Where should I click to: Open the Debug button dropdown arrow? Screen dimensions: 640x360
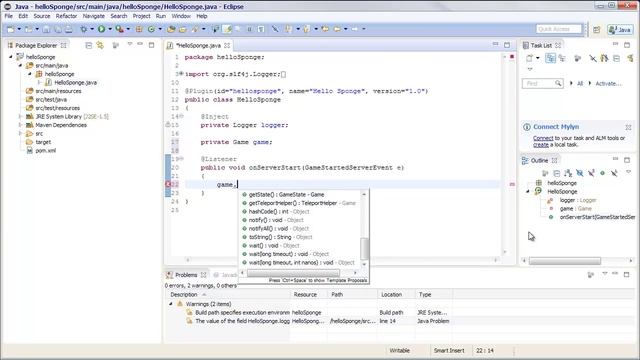coord(92,29)
